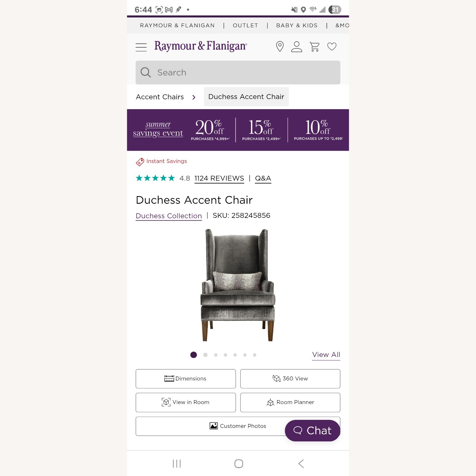Viewport: 476px width, 476px height.
Task: Start View in Room AR icon
Action: (x=166, y=402)
